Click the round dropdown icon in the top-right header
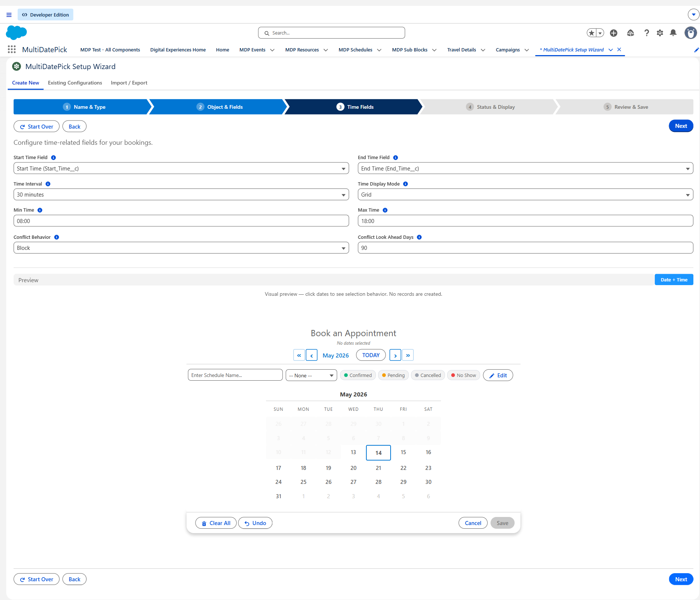The image size is (700, 600). pyautogui.click(x=693, y=15)
